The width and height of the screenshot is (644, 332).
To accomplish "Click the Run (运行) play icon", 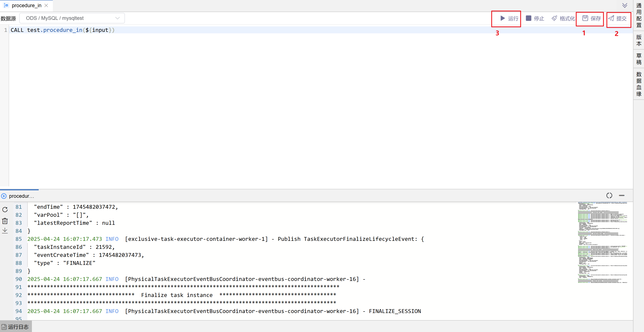I will [x=503, y=18].
